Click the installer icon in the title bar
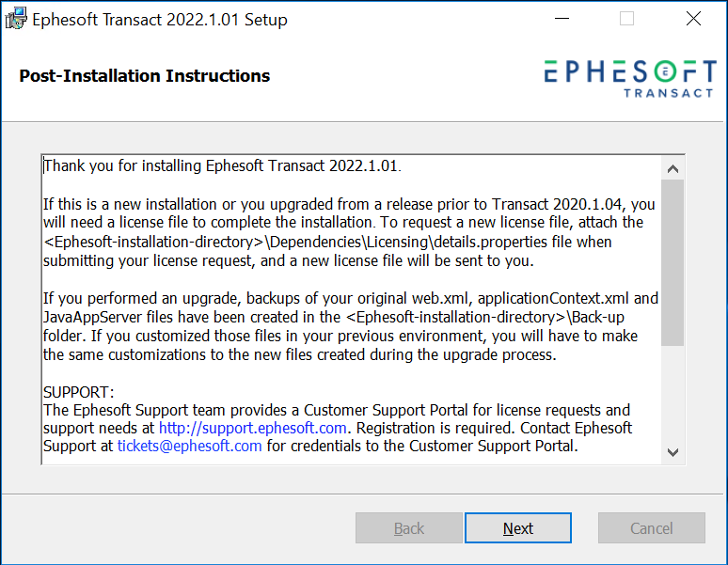The width and height of the screenshot is (728, 565). (16, 19)
